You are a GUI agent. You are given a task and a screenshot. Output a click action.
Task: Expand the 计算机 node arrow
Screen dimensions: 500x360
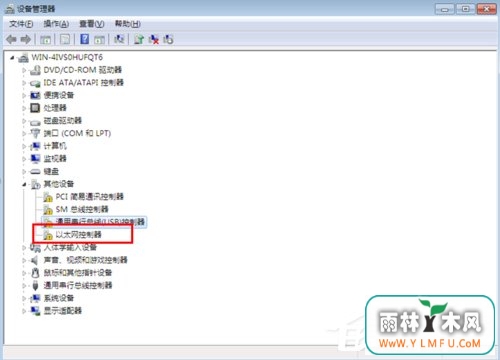coord(24,146)
